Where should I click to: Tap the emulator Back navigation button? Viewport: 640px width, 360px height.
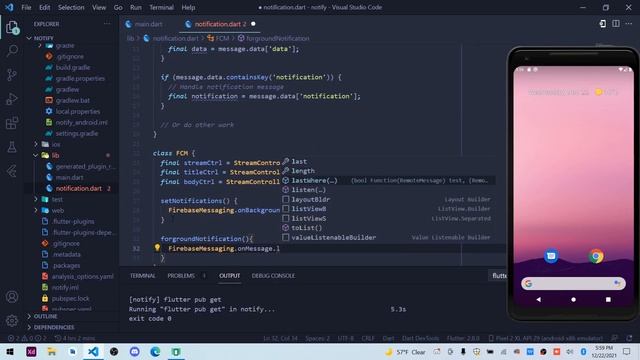tap(538, 299)
